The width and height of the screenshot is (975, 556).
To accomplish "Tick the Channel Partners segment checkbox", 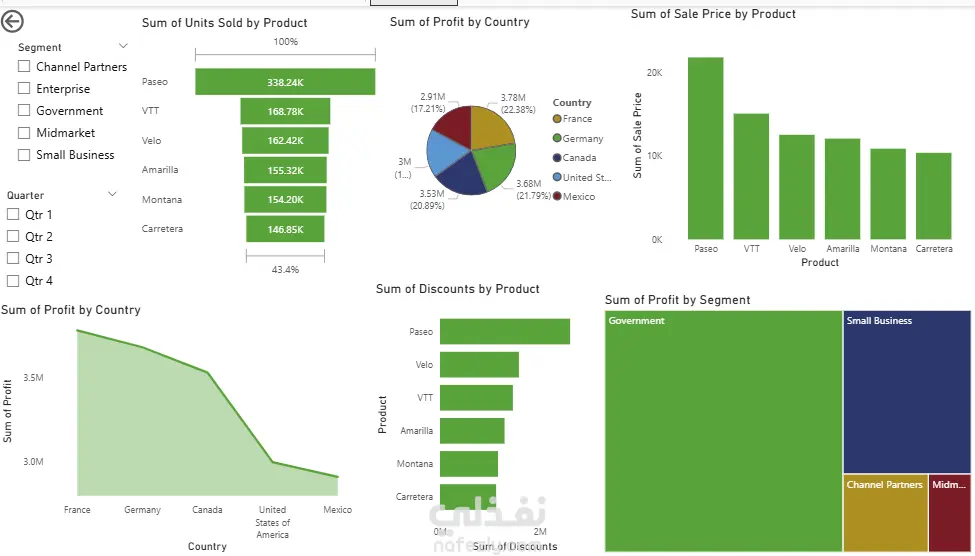I will tap(24, 67).
